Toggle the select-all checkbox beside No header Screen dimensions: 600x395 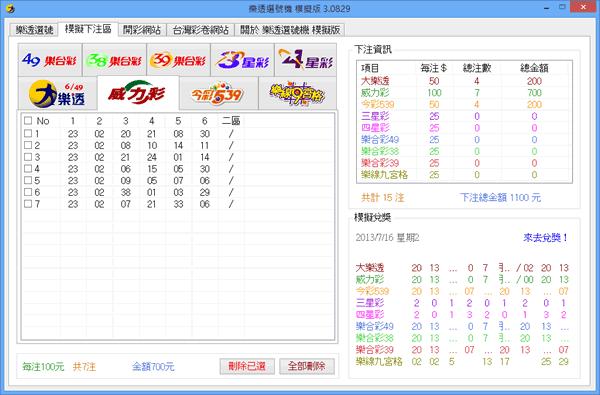pos(28,121)
